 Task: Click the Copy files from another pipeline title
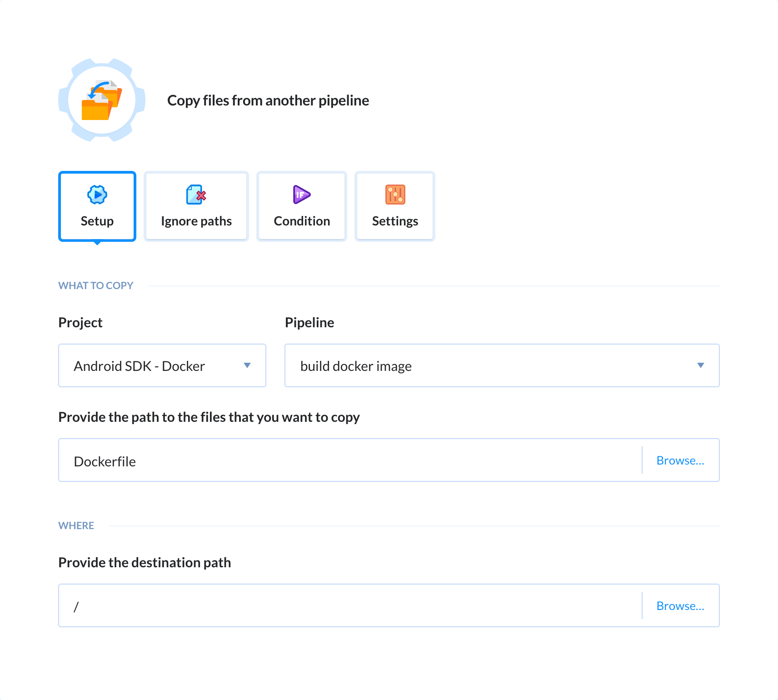tap(268, 100)
